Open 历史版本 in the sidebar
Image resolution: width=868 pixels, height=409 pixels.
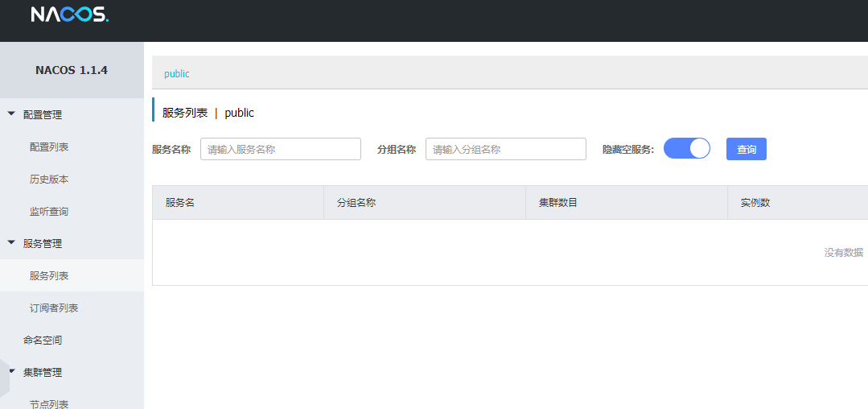click(x=49, y=180)
